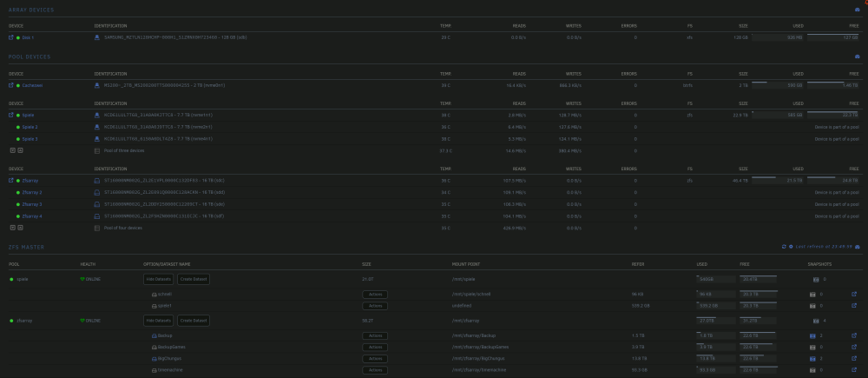Open Actions menu for BackupGames dataset
Screen dimensions: 868x378
point(375,348)
